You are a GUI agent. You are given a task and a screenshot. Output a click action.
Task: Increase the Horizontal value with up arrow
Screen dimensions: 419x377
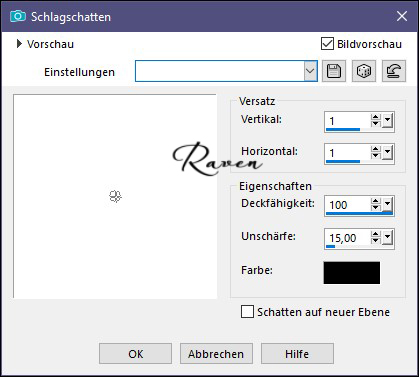[376, 150]
